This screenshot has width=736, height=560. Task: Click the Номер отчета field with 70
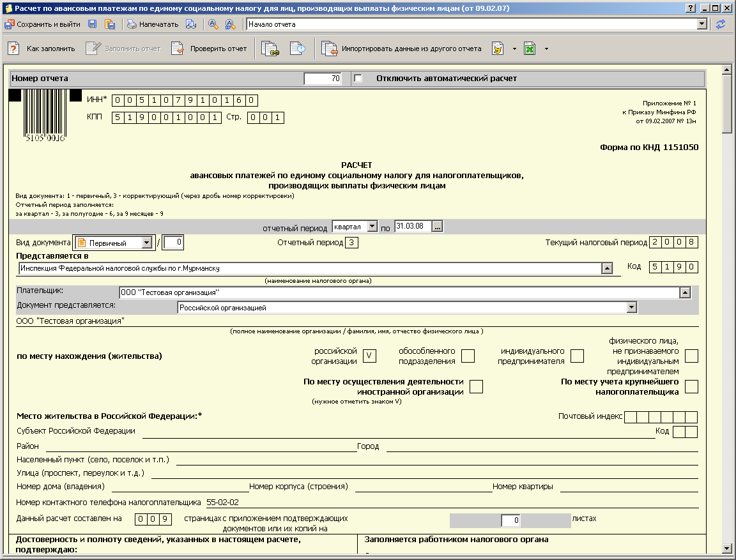click(x=323, y=79)
